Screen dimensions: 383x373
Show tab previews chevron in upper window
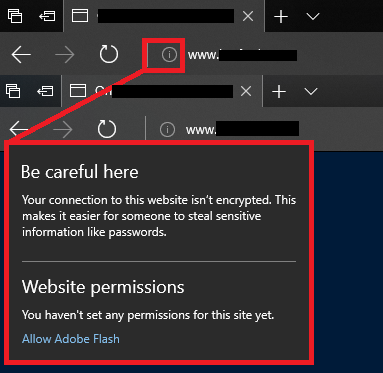[313, 16]
